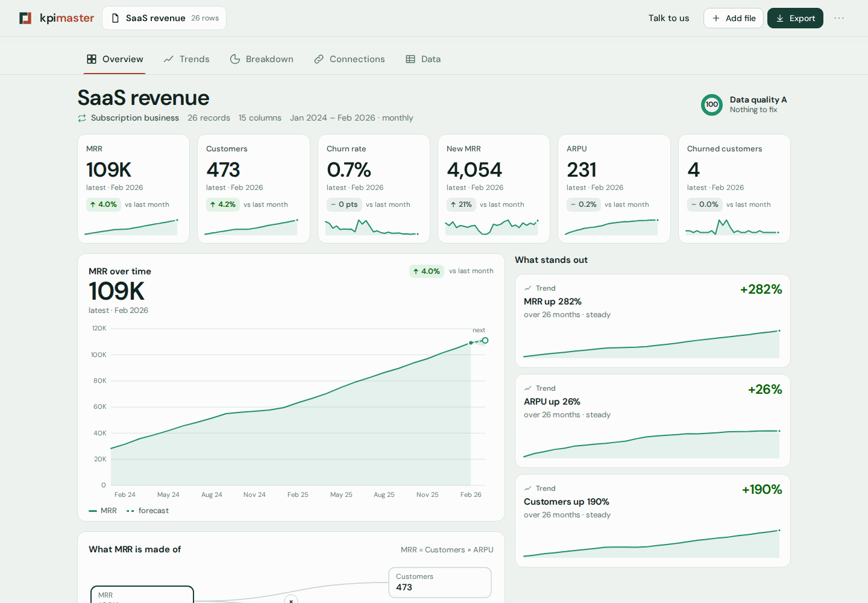Click the trend icon on MRR up 282% card
Image resolution: width=868 pixels, height=603 pixels.
tap(528, 288)
